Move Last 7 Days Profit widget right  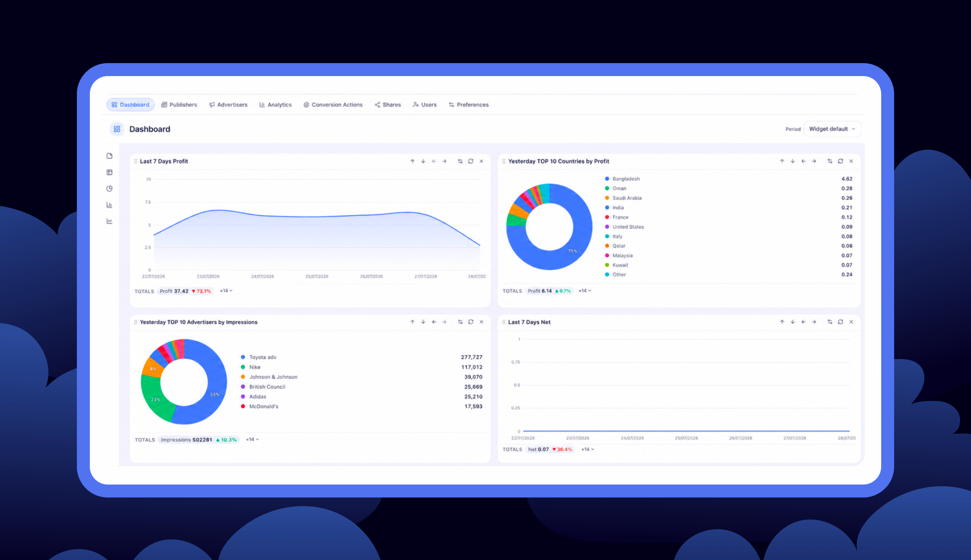[x=444, y=161]
